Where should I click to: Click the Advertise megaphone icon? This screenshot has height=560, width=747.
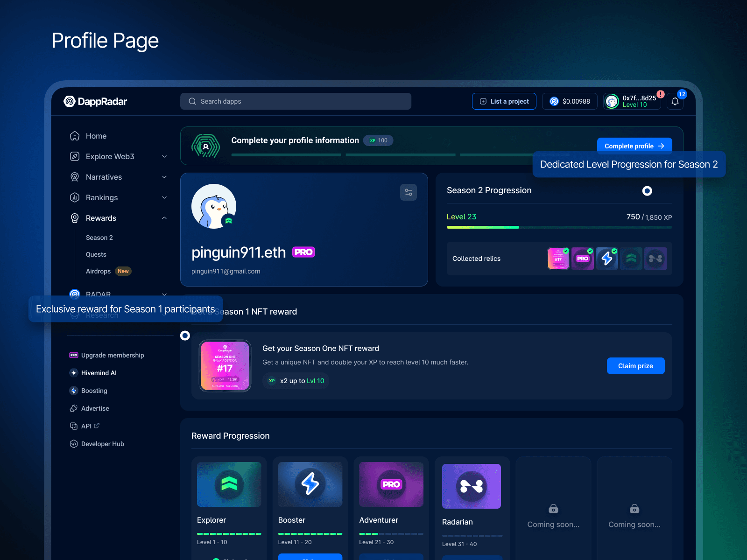tap(74, 408)
